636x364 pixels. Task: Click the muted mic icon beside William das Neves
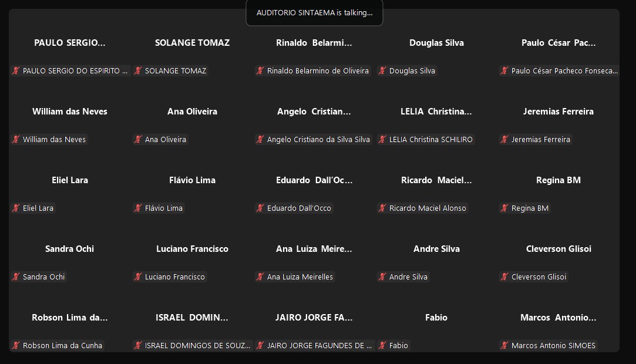click(16, 140)
